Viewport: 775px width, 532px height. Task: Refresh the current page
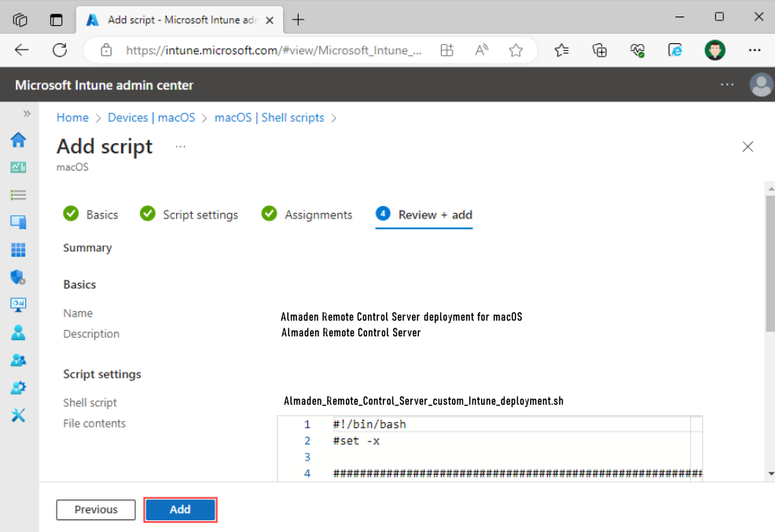60,50
